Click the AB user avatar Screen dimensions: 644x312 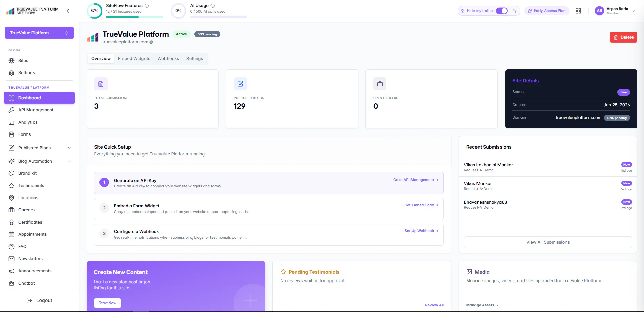[599, 11]
